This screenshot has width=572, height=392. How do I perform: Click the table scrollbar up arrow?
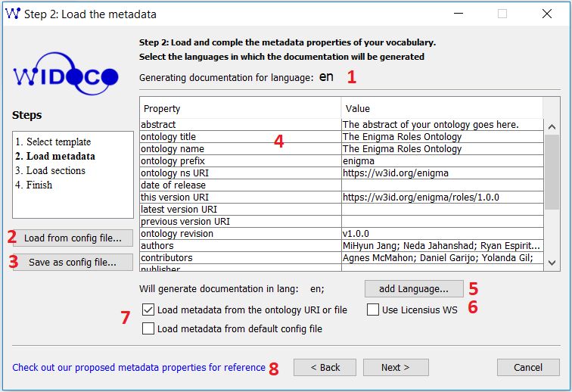pyautogui.click(x=552, y=127)
